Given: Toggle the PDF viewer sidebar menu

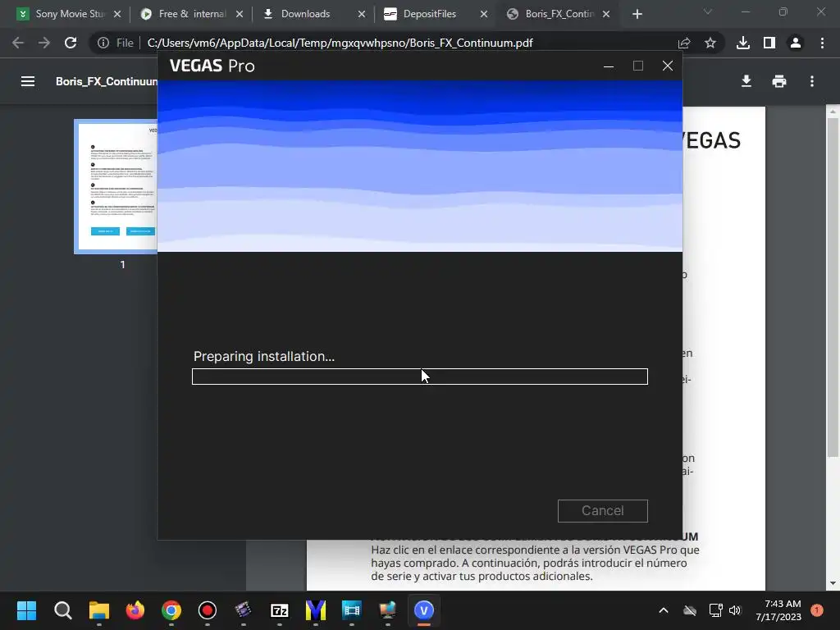Looking at the screenshot, I should pyautogui.click(x=28, y=81).
